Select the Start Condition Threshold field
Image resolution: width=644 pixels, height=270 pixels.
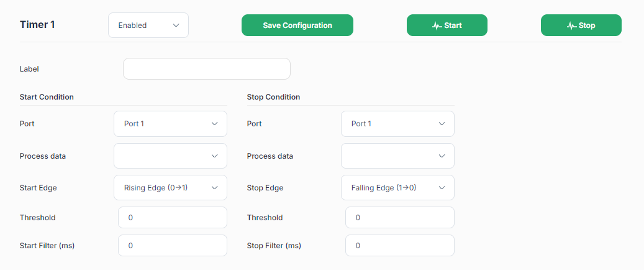(173, 217)
